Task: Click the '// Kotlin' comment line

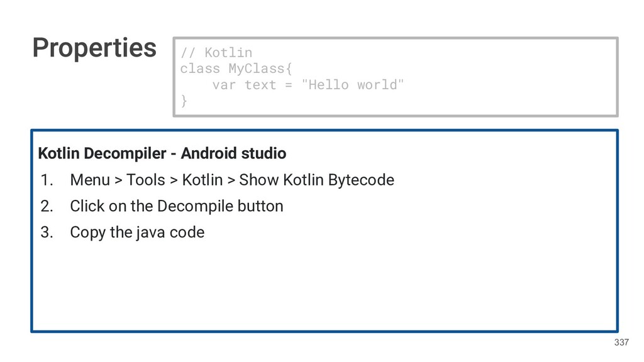Action: (216, 52)
